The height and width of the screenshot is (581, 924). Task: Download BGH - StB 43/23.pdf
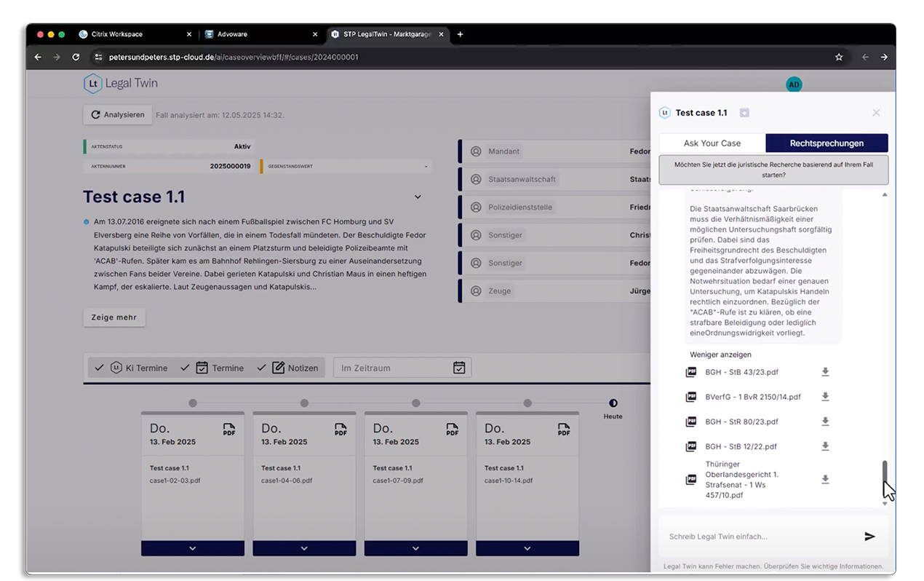(x=825, y=372)
